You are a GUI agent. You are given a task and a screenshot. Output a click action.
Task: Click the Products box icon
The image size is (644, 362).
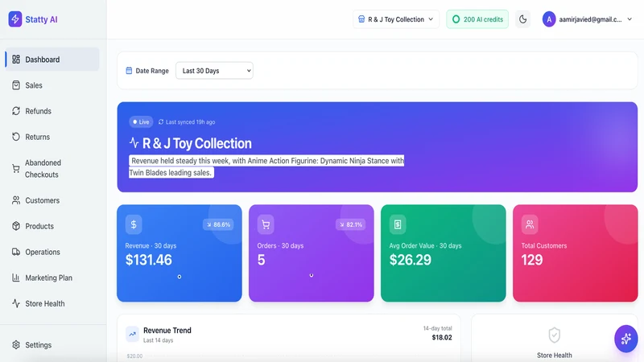click(16, 226)
